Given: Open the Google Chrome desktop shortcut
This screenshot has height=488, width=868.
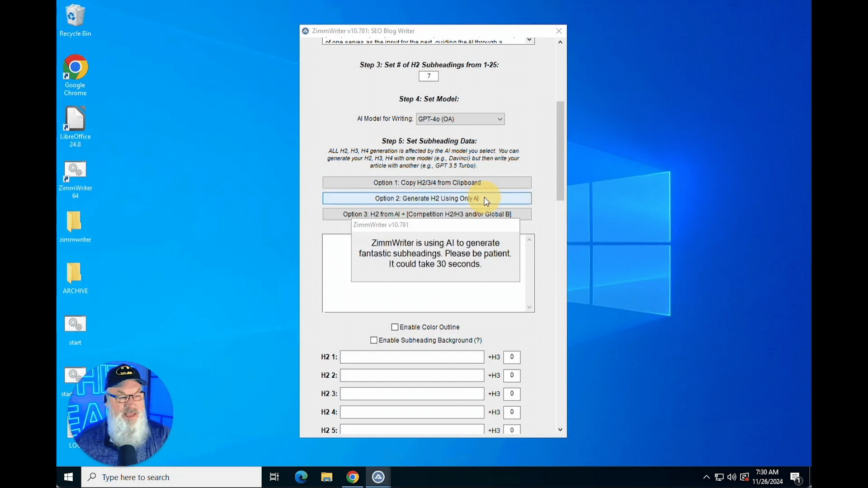Looking at the screenshot, I should [75, 75].
